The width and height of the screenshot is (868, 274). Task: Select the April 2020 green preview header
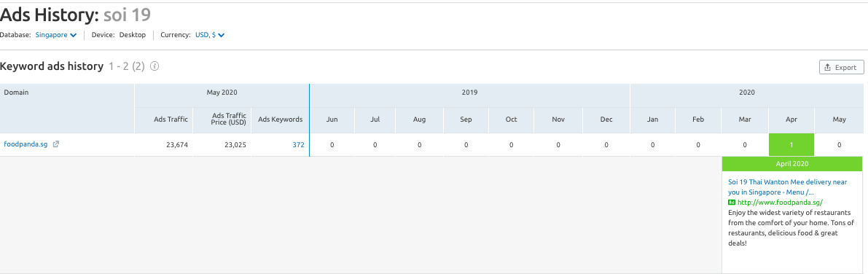point(792,164)
